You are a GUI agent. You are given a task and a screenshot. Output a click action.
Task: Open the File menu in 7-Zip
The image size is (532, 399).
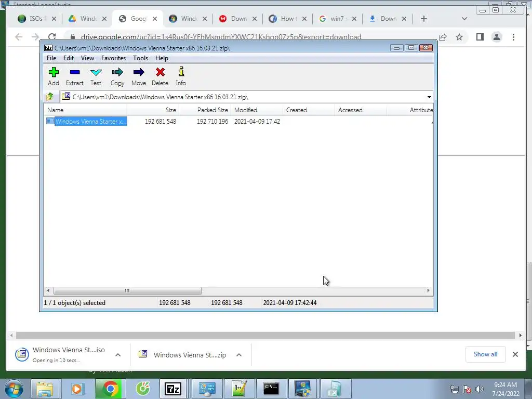pos(51,58)
